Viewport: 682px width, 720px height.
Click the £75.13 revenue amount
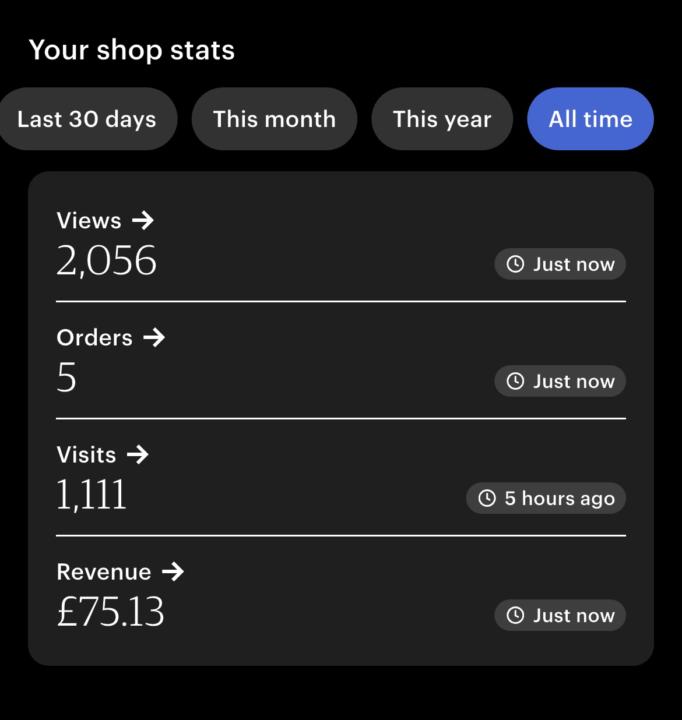(x=111, y=612)
